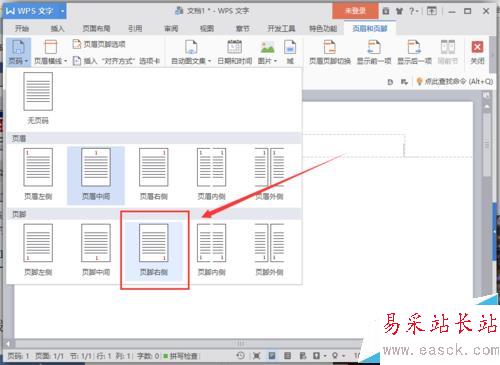Switch to the 插入 tab
Screen dimensions: 500x365
57,29
